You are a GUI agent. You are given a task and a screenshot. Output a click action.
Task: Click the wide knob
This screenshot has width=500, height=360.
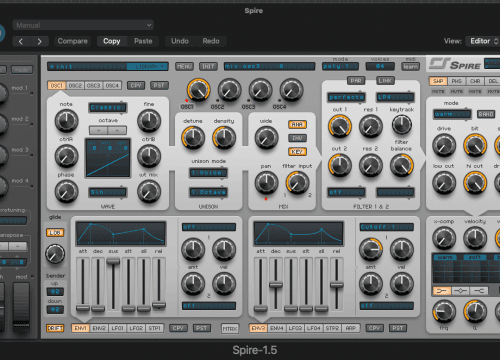click(266, 138)
